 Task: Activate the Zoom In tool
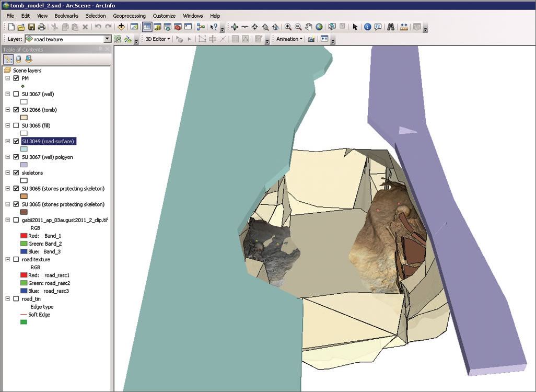coord(288,27)
